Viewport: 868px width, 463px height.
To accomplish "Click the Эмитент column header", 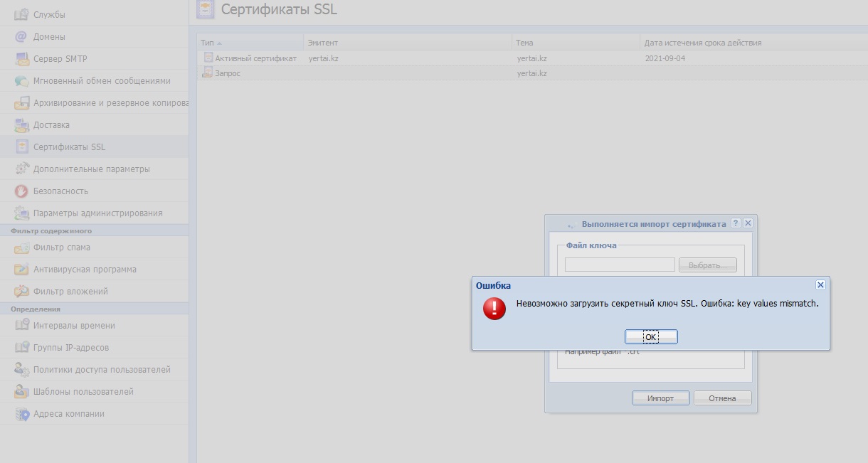I will click(323, 43).
